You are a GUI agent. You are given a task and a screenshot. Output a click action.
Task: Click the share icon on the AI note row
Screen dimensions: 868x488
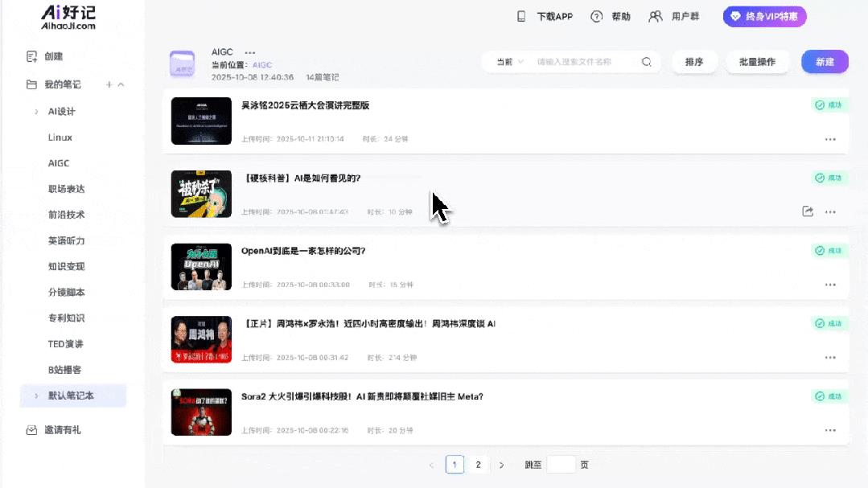[x=807, y=211]
